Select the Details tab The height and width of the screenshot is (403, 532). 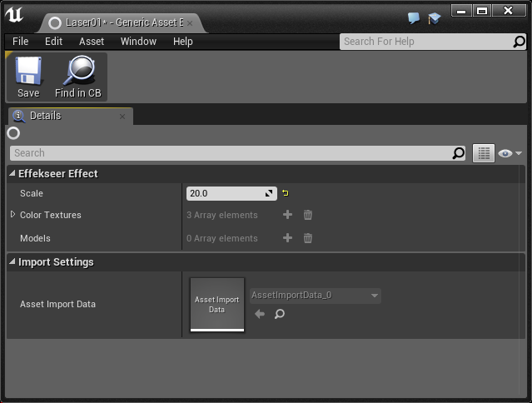(x=70, y=116)
